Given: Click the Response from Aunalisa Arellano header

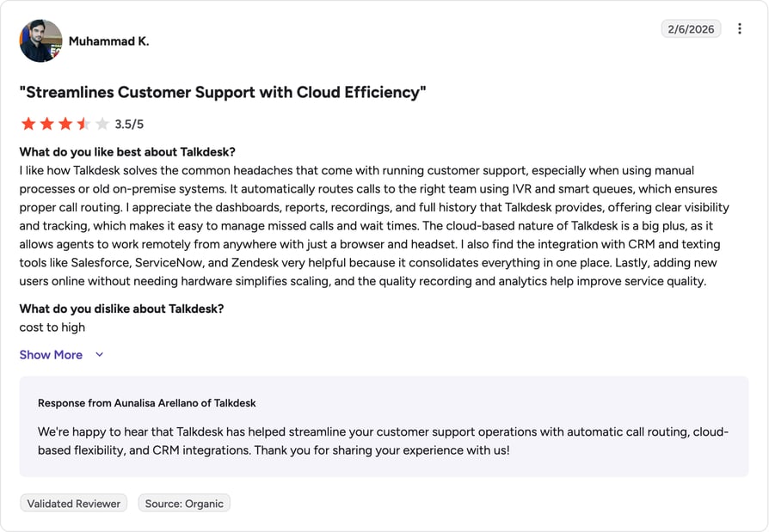Looking at the screenshot, I should coord(146,403).
